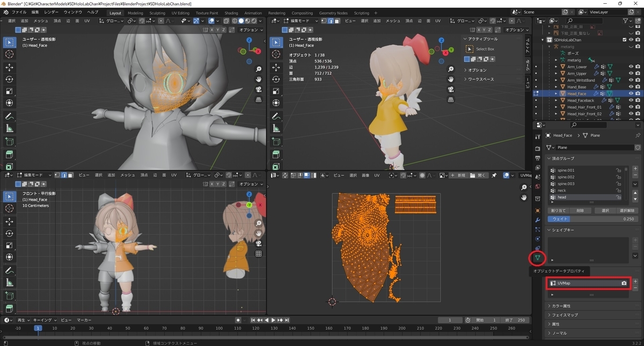Select the Move tool in left toolbar
Viewport: 644px width, 346px height.
tap(10, 67)
